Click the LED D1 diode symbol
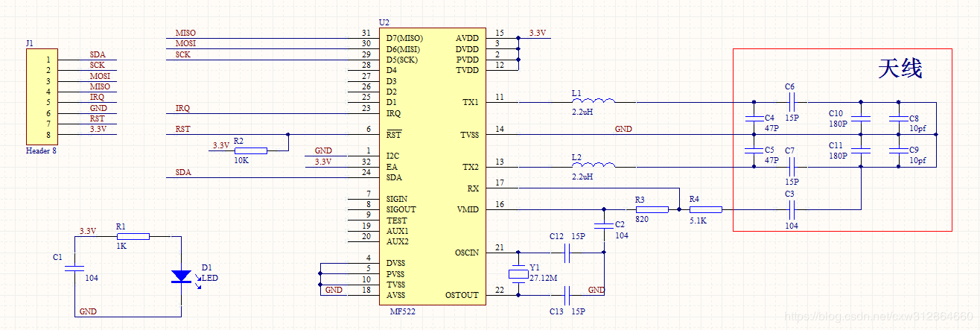Screen dimensions: 980x330 [x=181, y=276]
